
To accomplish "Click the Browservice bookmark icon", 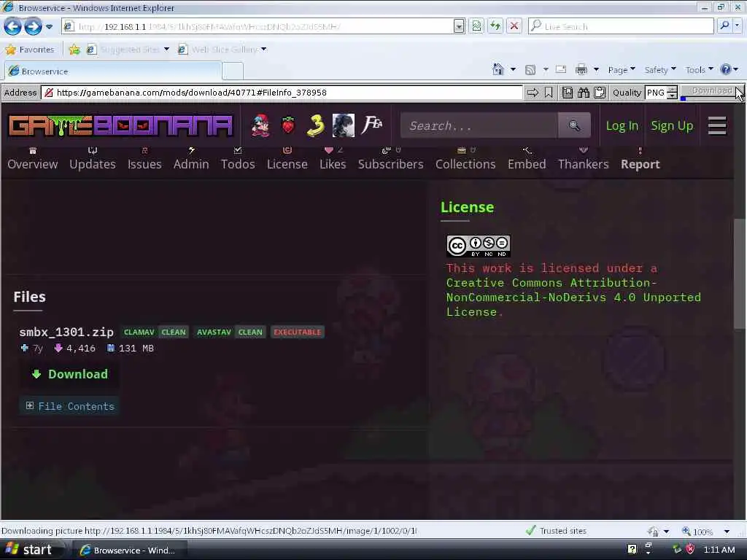I will pyautogui.click(x=549, y=93).
